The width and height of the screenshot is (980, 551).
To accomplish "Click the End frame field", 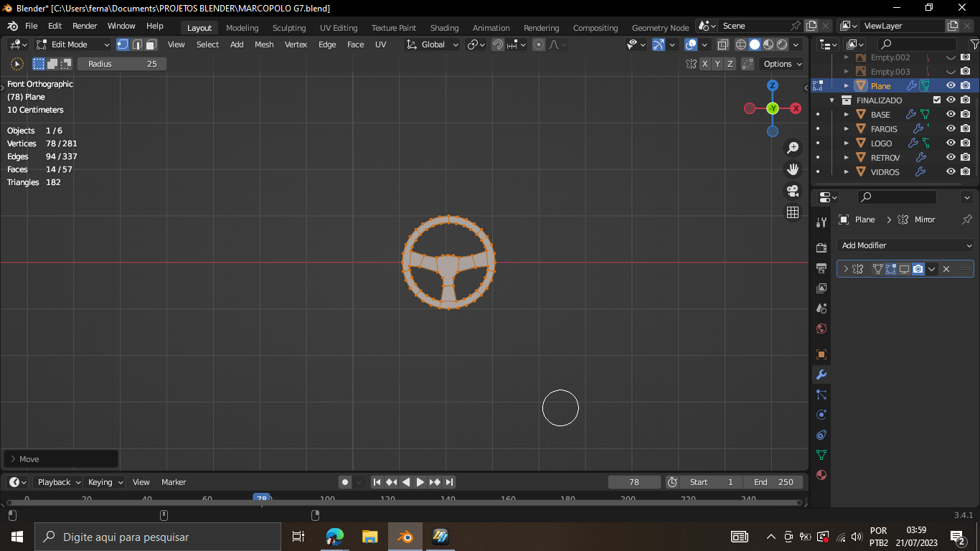I will click(x=773, y=482).
